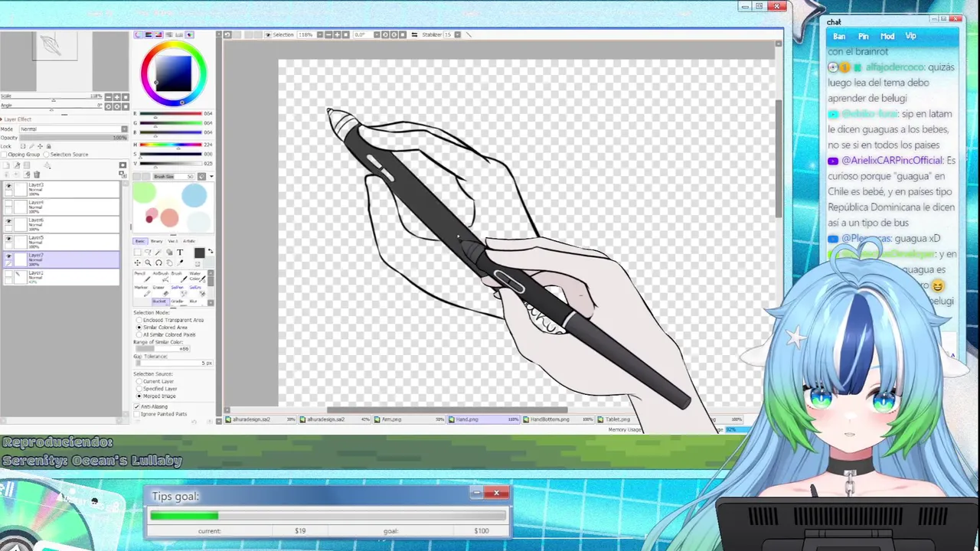Select All Similar Colored Pixels radio button
Viewport: 980px width, 551px height.
[139, 334]
